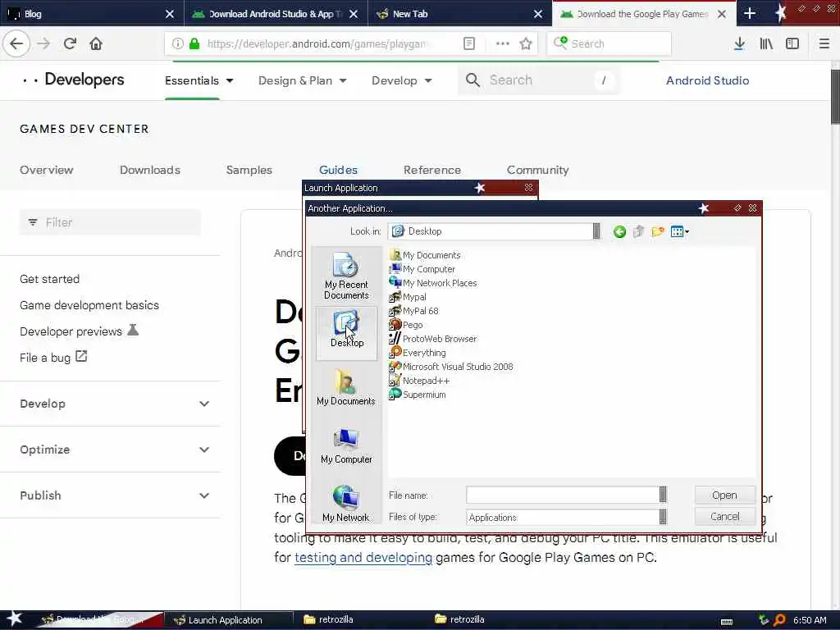Open the hamburger menu of the browser
840x630 pixels.
point(824,43)
